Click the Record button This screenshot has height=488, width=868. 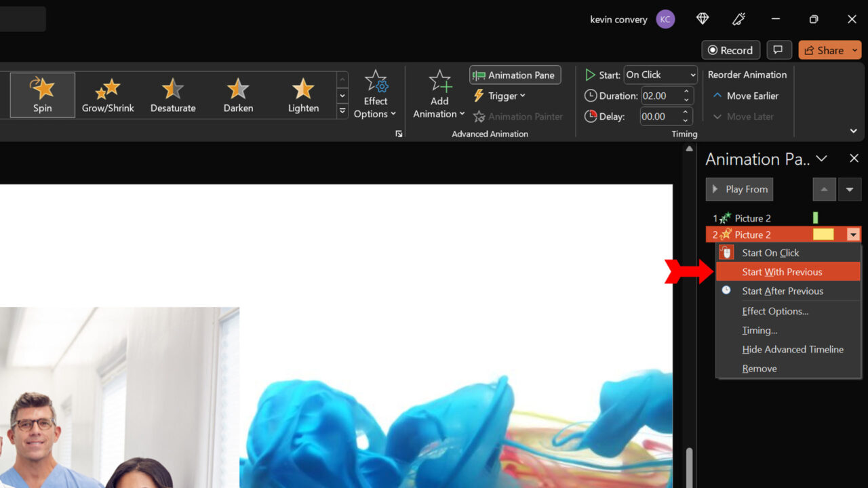pos(730,49)
